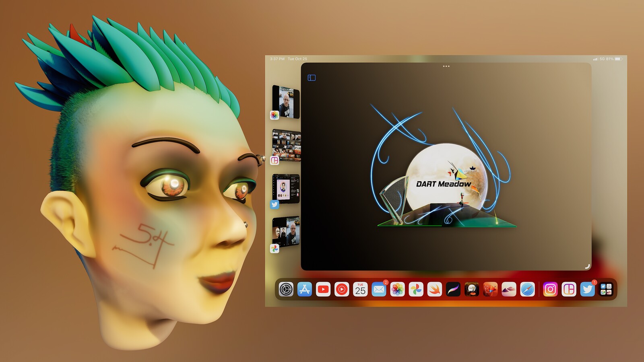The height and width of the screenshot is (362, 644).
Task: Switch to the Twitter Stage Manager window
Action: click(x=286, y=189)
